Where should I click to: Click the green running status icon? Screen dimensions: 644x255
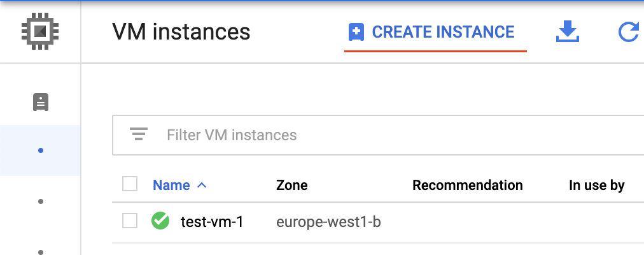(160, 221)
